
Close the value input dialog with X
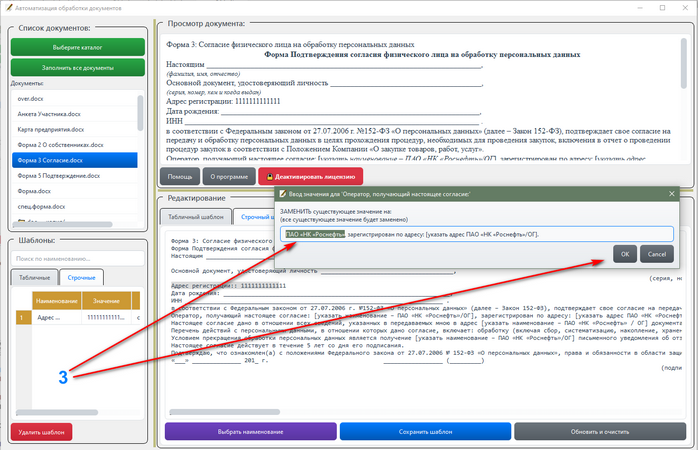[671, 194]
